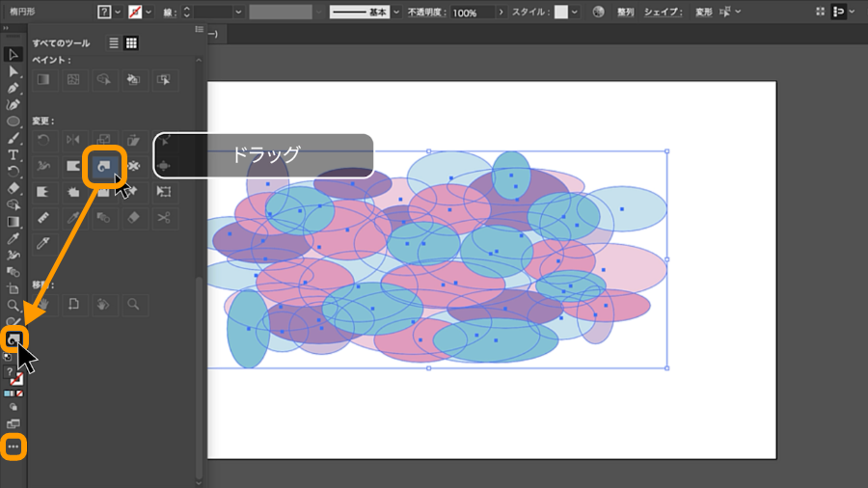Click the stroke swatch in the control bar
This screenshot has width=868, height=488.
(134, 12)
